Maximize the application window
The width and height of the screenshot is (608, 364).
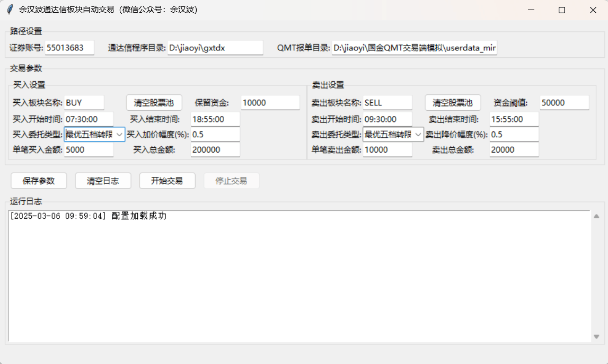(562, 10)
